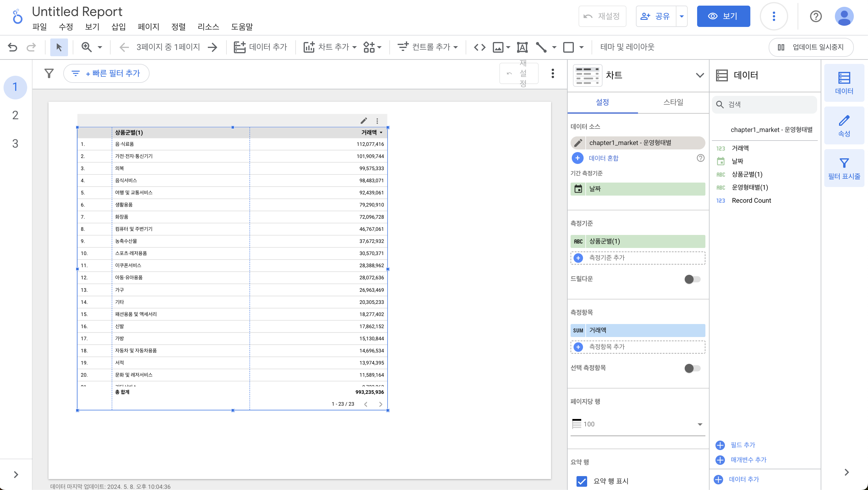Click the edit pencil icon above the table
The height and width of the screenshot is (490, 868).
tap(364, 121)
